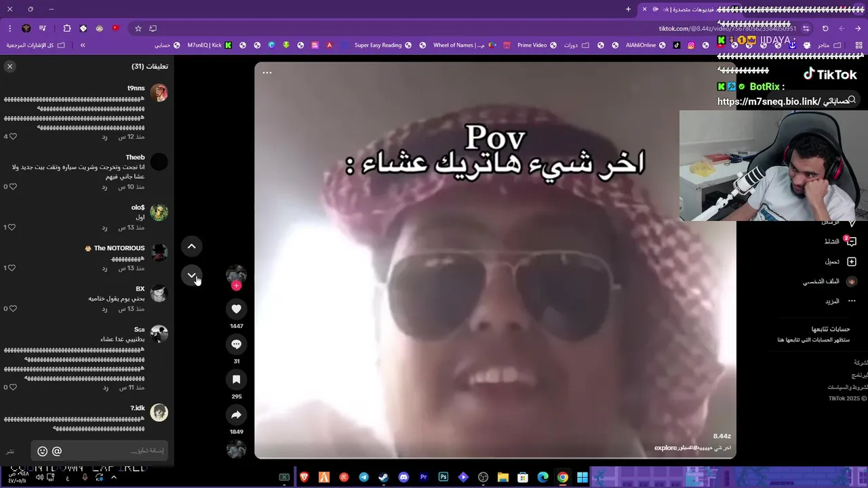
Task: Open the More (المزيد) sidebar item
Action: (840, 301)
